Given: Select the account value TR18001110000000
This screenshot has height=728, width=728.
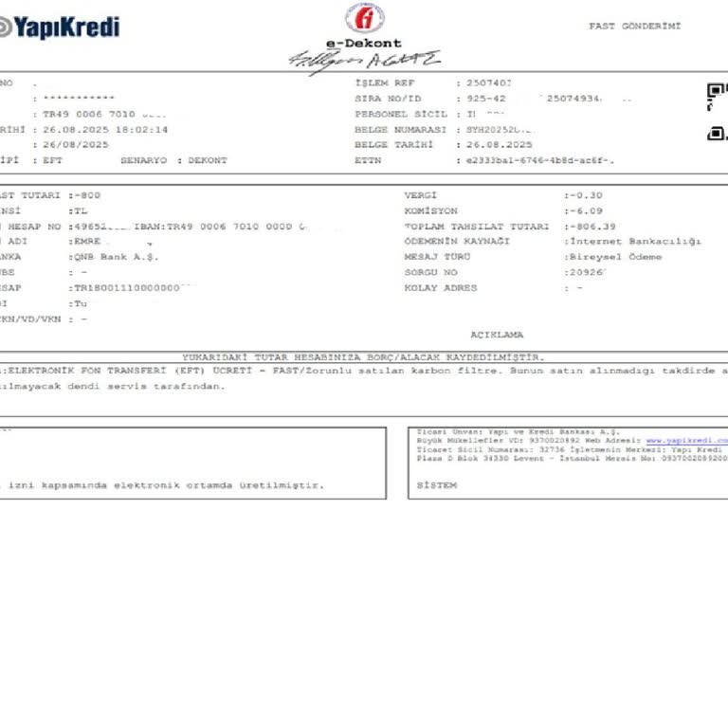Looking at the screenshot, I should (x=127, y=288).
